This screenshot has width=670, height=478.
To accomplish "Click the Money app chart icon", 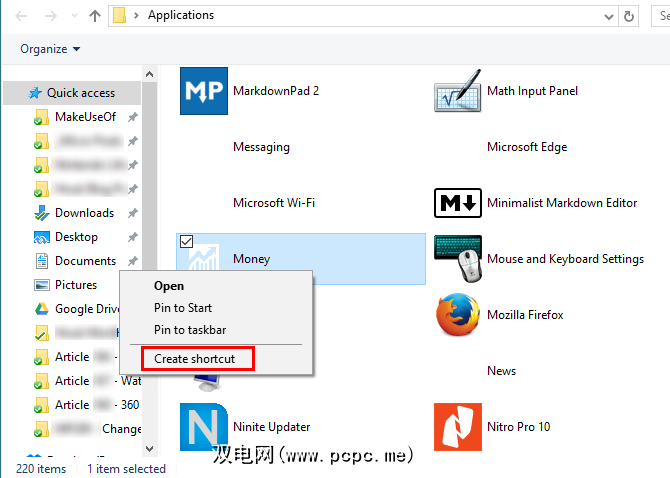I will click(x=204, y=257).
